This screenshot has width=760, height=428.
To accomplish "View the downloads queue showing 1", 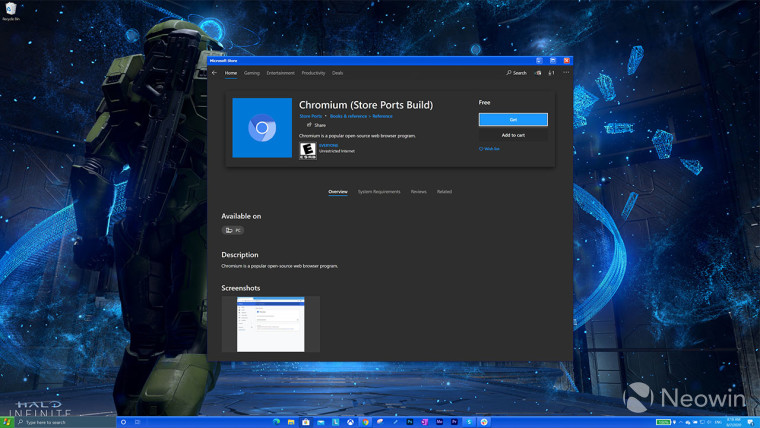I will pyautogui.click(x=551, y=73).
